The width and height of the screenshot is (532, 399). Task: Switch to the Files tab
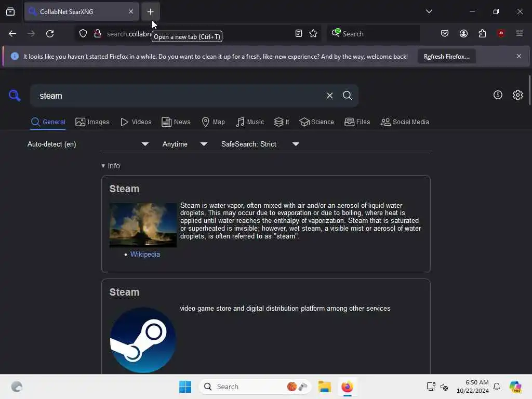point(357,122)
